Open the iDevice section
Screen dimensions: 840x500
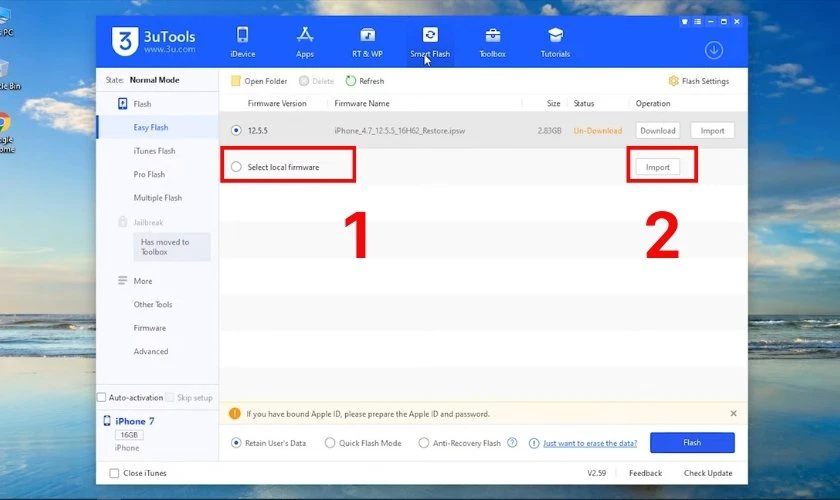(243, 42)
